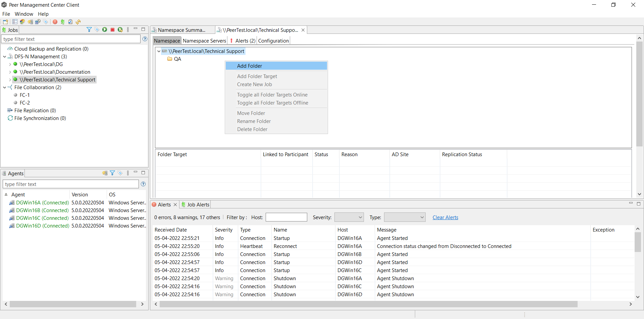Collapse the namespace root Technical Support node
Screen dimensions: 644x319
(x=159, y=51)
